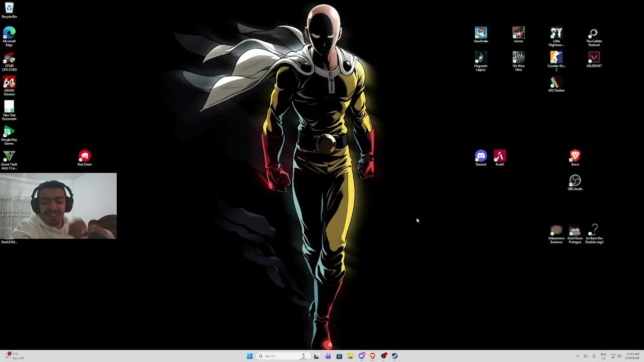This screenshot has width=644, height=362.
Task: Click the taskbar Search box
Action: point(283,356)
